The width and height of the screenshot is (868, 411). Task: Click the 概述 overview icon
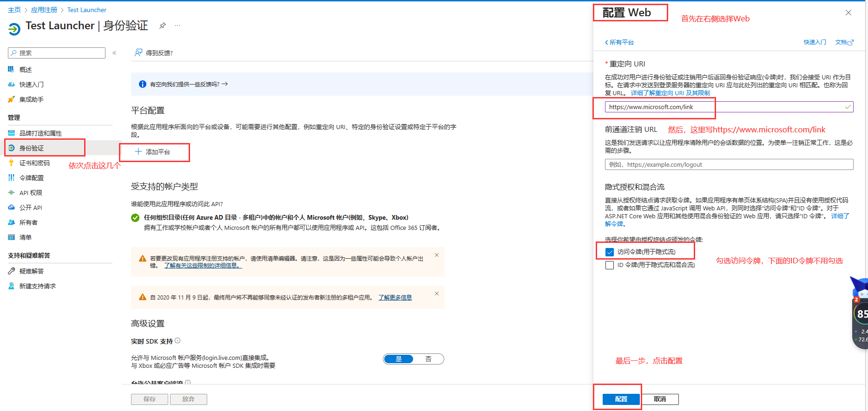tap(11, 70)
